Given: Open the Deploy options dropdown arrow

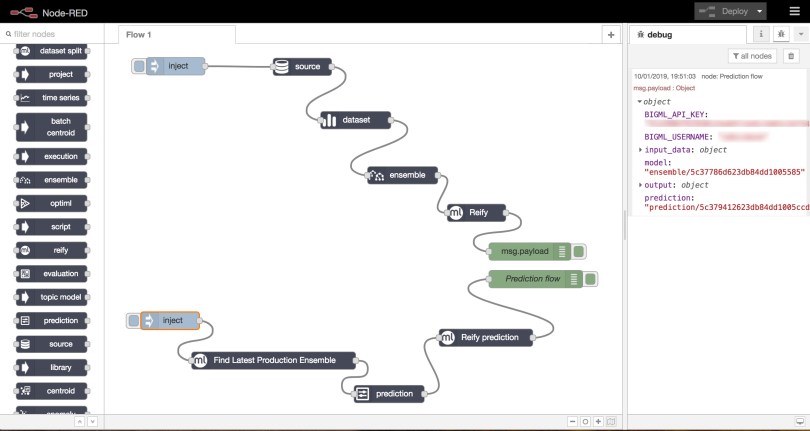Looking at the screenshot, I should tap(761, 11).
